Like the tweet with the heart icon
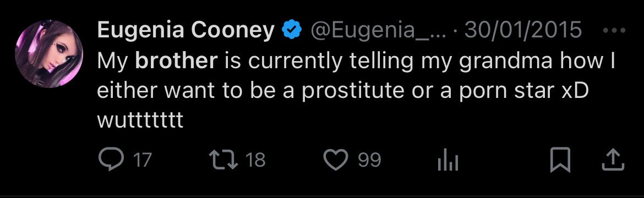The image size is (644, 198). click(336, 160)
